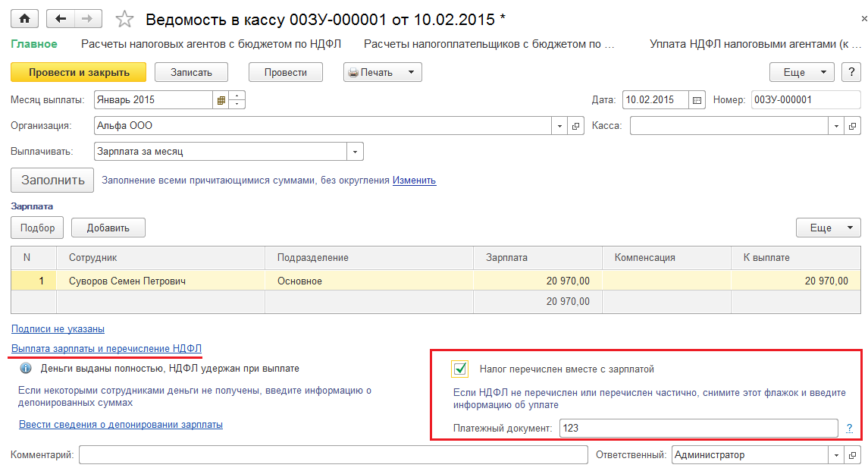Navigate back with the left arrow
The width and height of the screenshot is (868, 468).
point(61,18)
